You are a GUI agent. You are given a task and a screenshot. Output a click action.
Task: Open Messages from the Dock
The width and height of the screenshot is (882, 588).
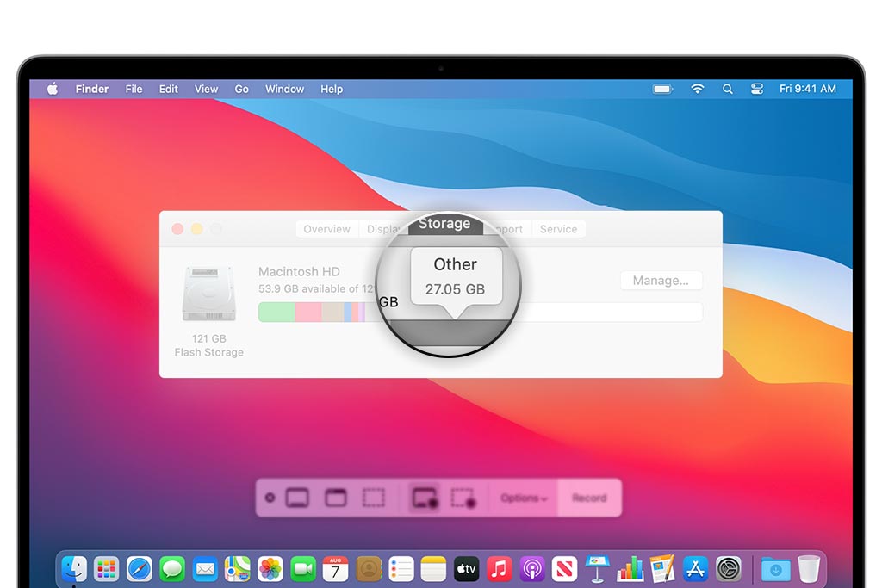tap(172, 569)
